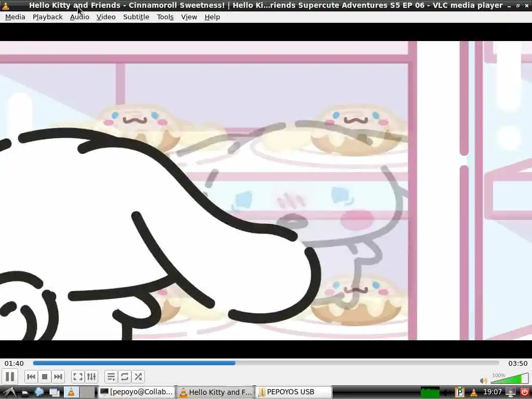532x399 pixels.
Task: Click the video display area
Action: [266, 190]
